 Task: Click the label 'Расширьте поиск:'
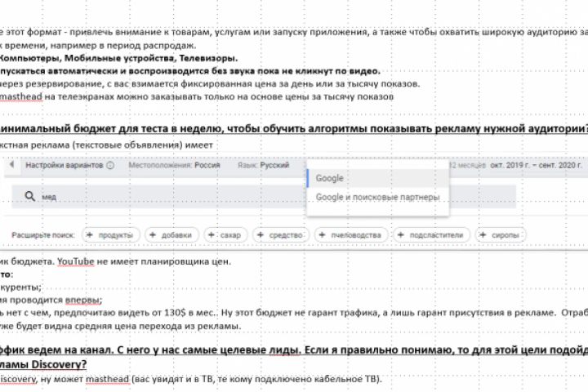point(43,235)
